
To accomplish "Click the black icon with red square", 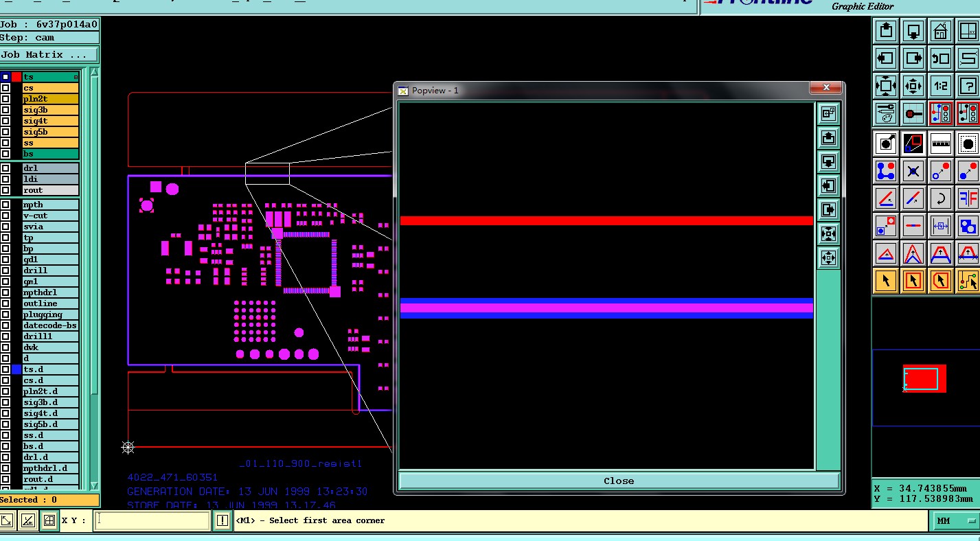I will 913,143.
